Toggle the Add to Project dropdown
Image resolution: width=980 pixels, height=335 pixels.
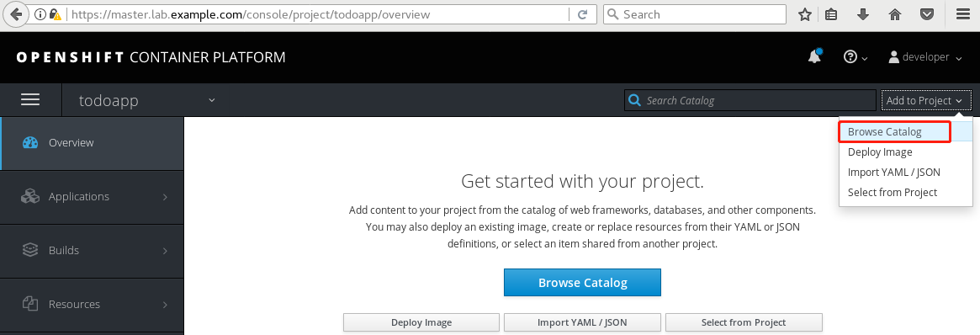coord(927,100)
